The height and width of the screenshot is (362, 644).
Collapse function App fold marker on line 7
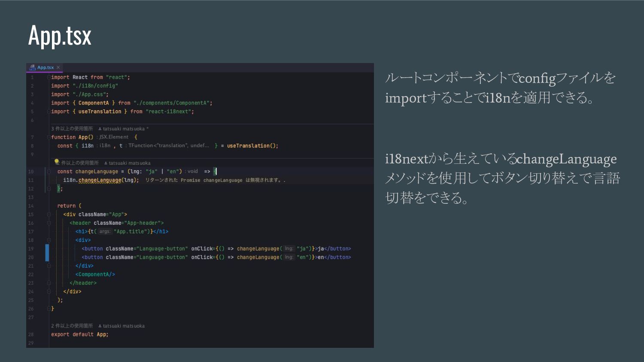tap(49, 137)
